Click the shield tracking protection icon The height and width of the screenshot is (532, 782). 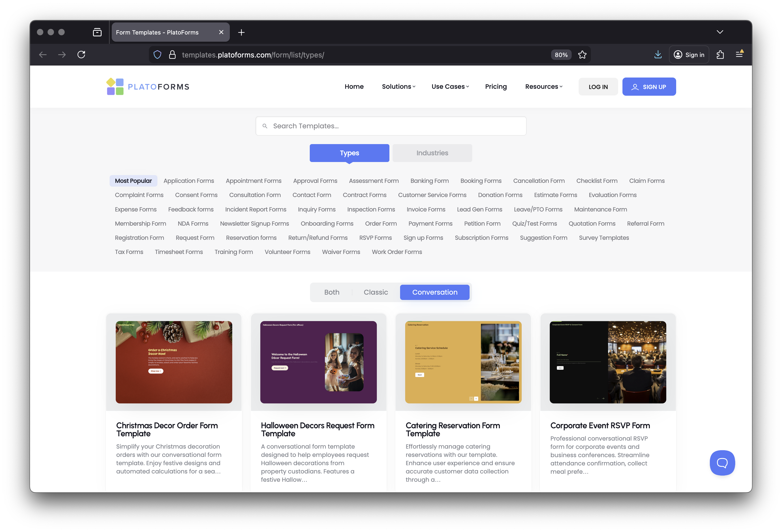[x=157, y=54]
